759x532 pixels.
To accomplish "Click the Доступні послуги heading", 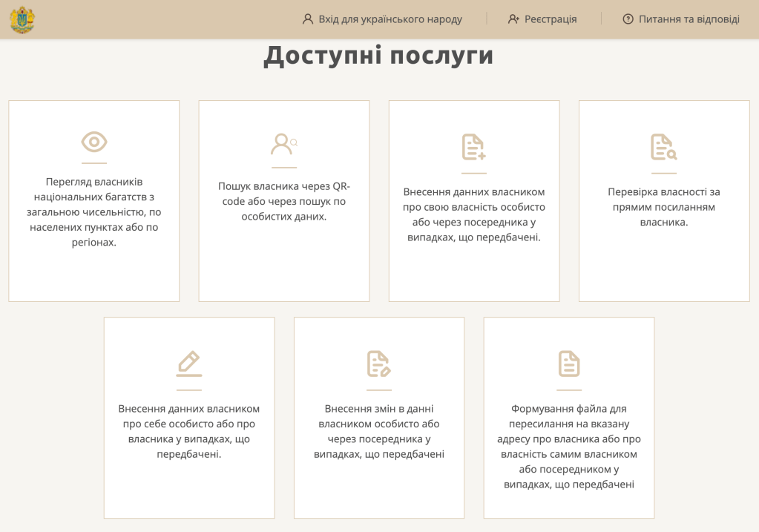I will pos(378,56).
